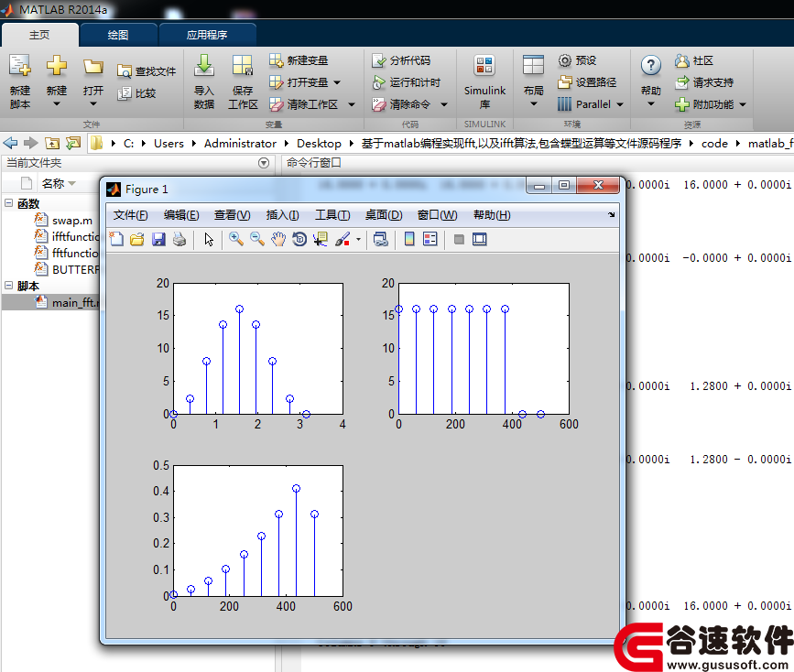Expand Add-Ons (附加功能) dropdown
794x672 pixels.
743,104
